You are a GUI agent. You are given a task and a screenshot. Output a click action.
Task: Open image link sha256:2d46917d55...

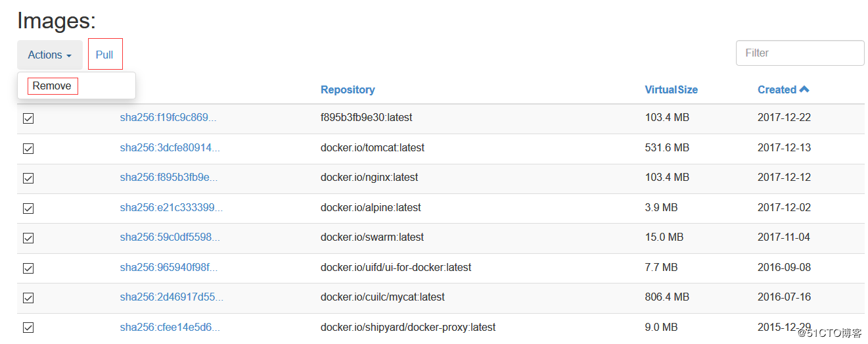coord(171,297)
